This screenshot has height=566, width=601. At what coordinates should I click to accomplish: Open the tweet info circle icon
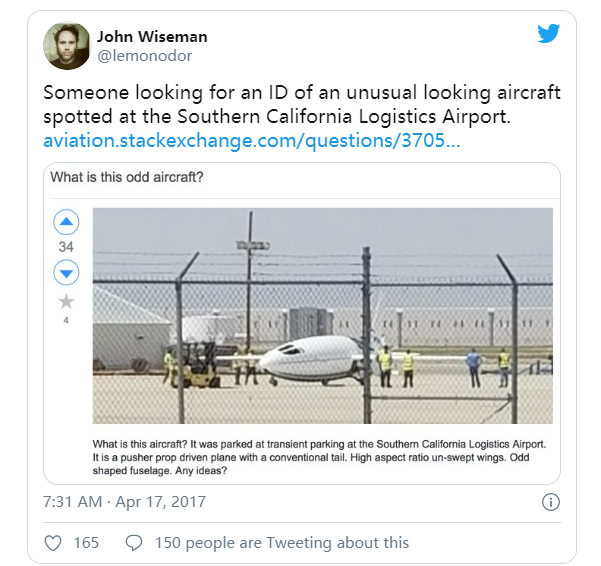tap(549, 502)
